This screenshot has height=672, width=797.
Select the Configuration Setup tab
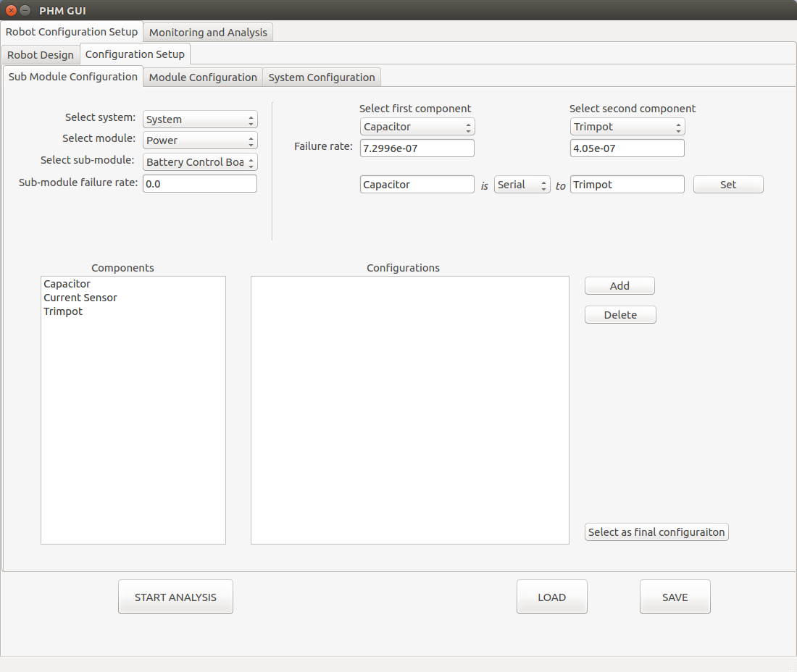click(x=135, y=54)
